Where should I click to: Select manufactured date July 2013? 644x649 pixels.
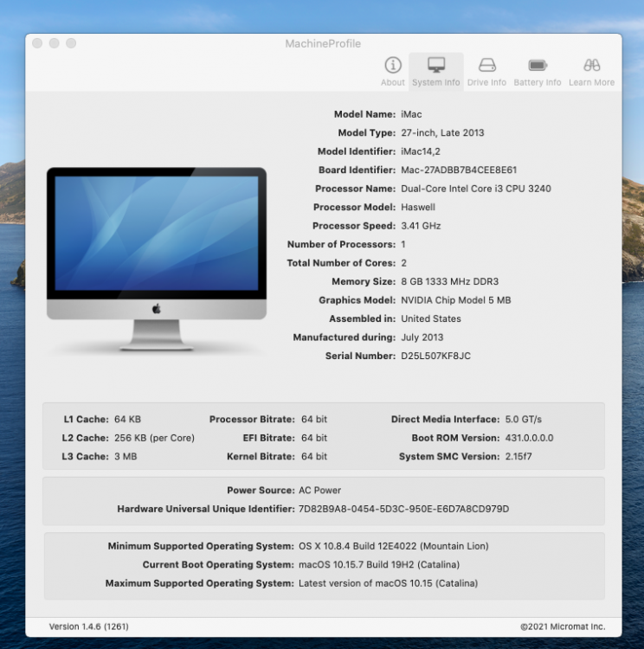click(x=422, y=337)
